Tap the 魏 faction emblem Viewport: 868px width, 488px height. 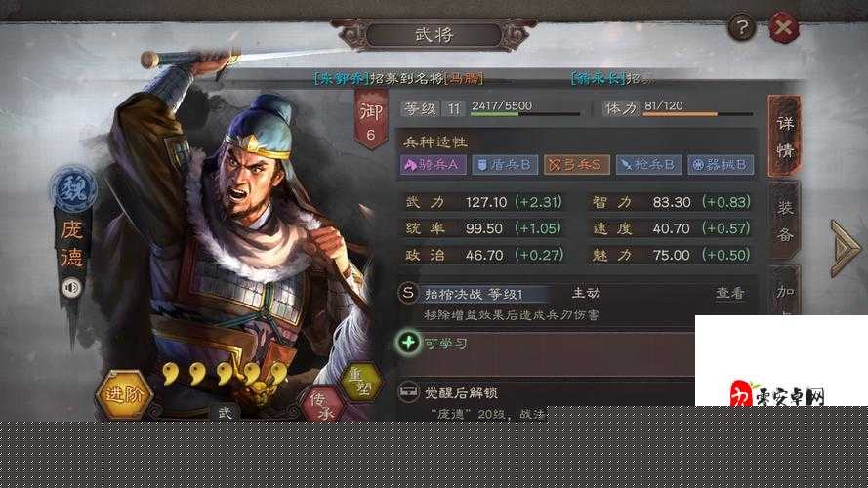73,189
